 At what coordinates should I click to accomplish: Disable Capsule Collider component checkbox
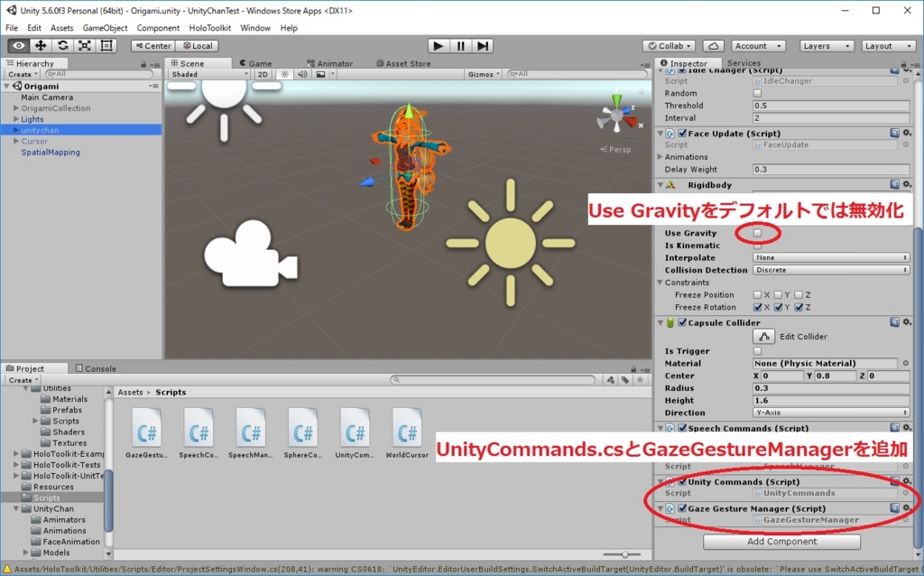click(x=682, y=322)
